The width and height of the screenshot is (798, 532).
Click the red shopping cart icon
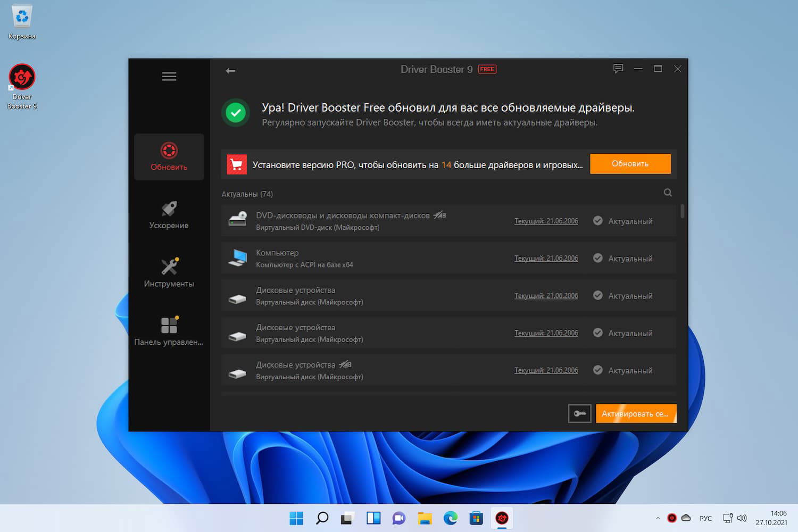coord(237,164)
